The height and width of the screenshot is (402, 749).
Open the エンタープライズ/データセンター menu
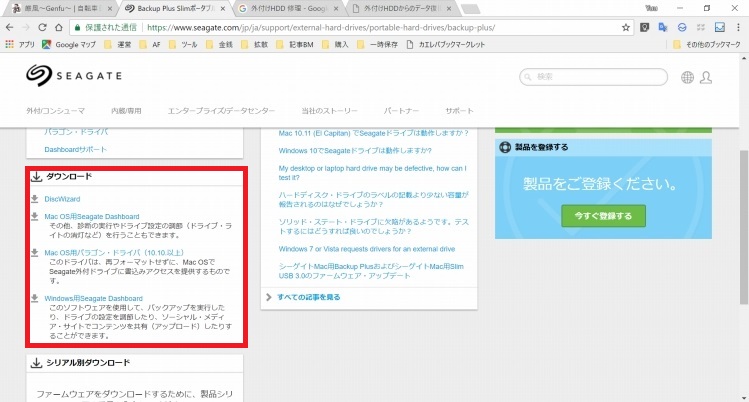(x=221, y=111)
